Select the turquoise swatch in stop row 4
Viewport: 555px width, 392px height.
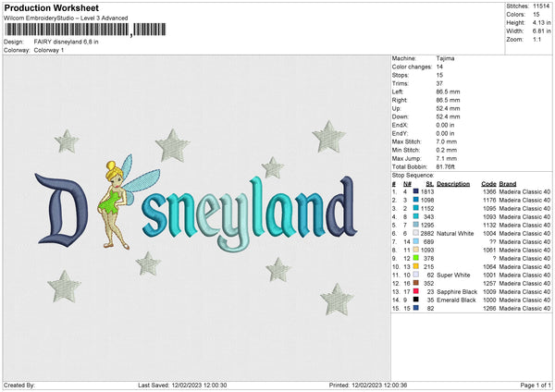(415, 216)
